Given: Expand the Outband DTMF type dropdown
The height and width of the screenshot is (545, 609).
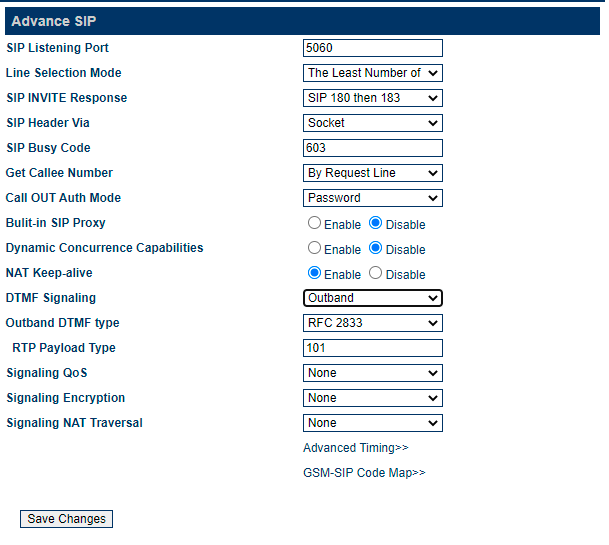Looking at the screenshot, I should tap(372, 323).
